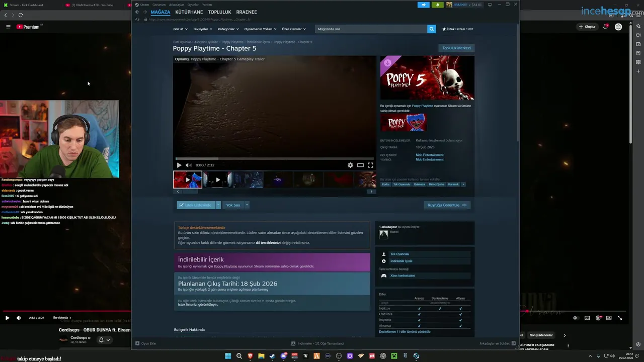
Task: Click Kuyruğu Görüntüle button
Action: (447, 205)
